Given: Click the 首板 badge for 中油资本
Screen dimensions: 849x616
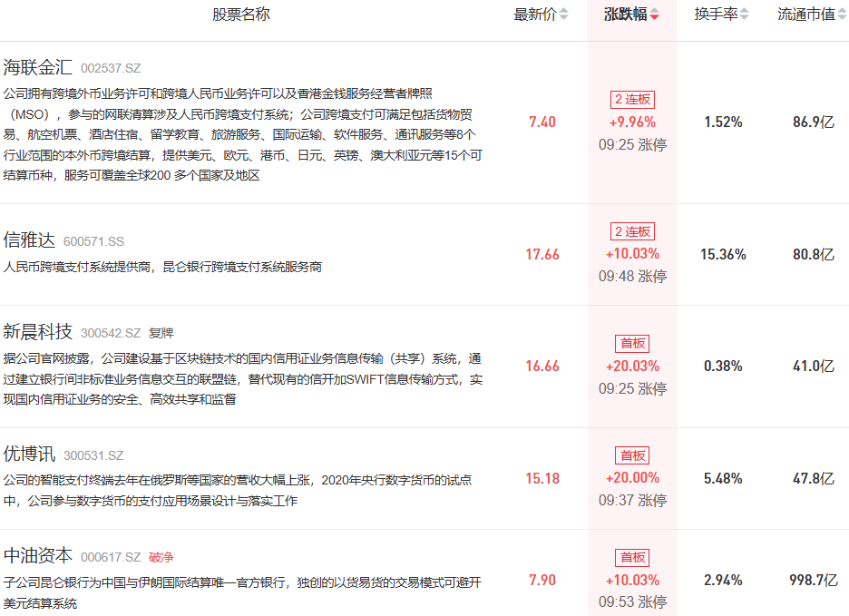Looking at the screenshot, I should [632, 558].
